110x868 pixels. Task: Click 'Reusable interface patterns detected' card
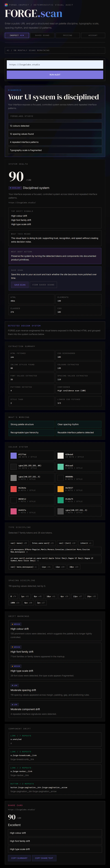click(x=78, y=432)
